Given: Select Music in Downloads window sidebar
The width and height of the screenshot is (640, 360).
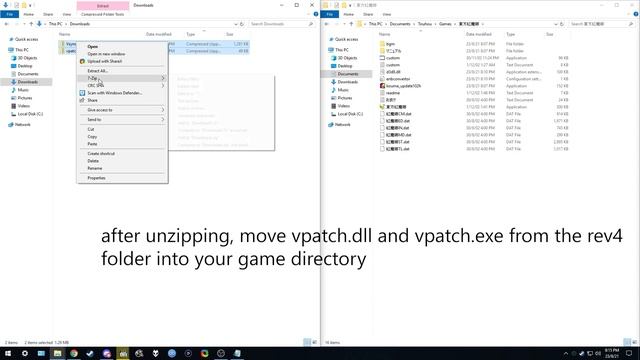Looking at the screenshot, I should click(x=23, y=90).
